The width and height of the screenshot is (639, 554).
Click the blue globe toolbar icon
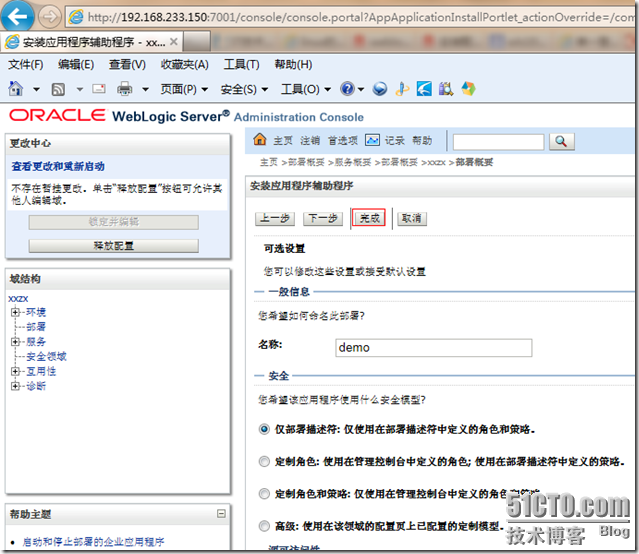click(379, 88)
